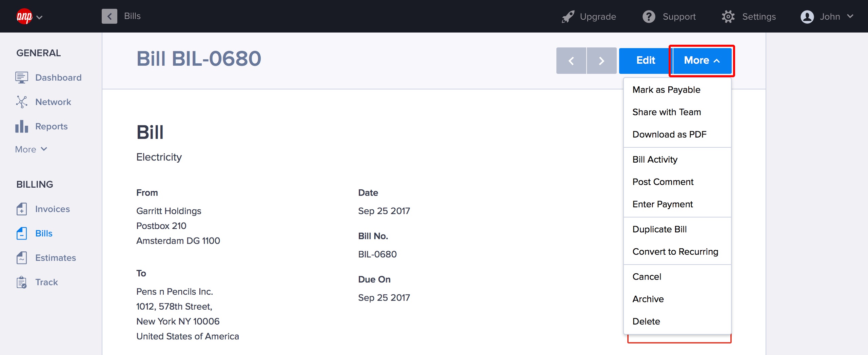Viewport: 868px width, 355px height.
Task: Open the company logo switcher dropdown
Action: 29,17
